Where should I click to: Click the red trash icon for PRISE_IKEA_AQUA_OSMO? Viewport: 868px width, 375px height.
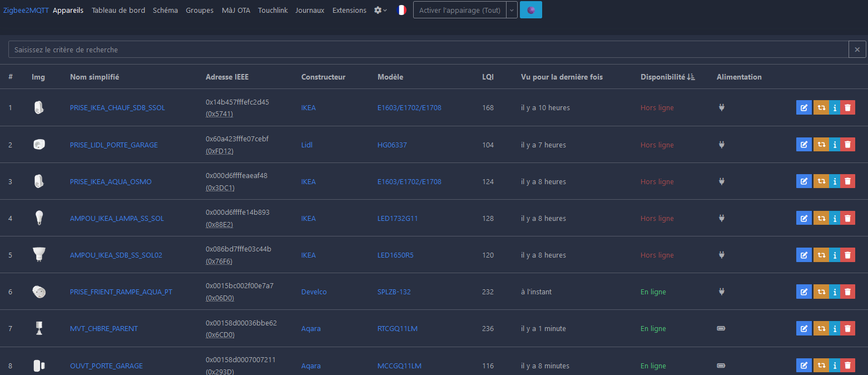pyautogui.click(x=847, y=181)
